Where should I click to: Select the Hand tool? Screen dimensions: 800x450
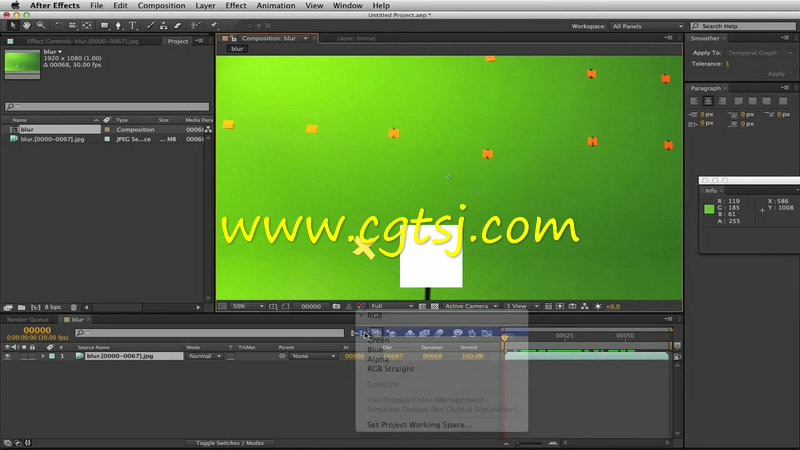coord(27,25)
